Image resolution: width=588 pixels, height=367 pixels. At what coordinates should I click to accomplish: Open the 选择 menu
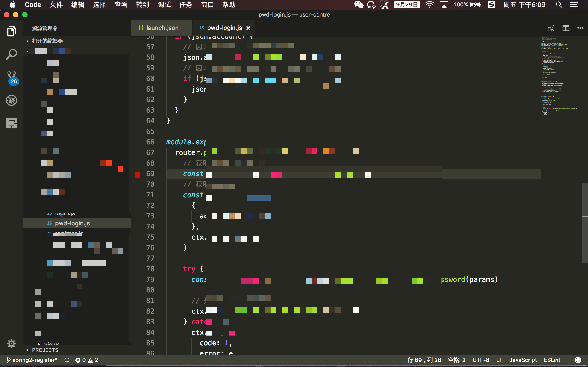tap(100, 5)
